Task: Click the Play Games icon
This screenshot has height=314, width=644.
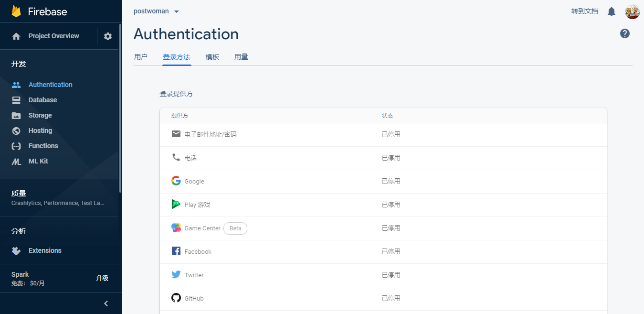Action: [176, 204]
